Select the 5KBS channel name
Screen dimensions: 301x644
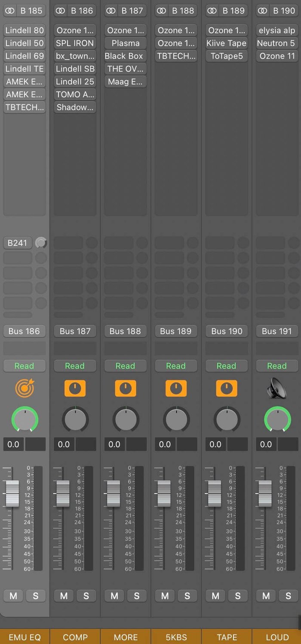click(176, 637)
